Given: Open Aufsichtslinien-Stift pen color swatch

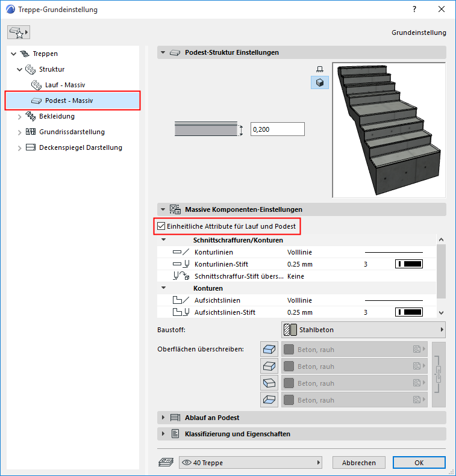Looking at the screenshot, I should (x=409, y=312).
